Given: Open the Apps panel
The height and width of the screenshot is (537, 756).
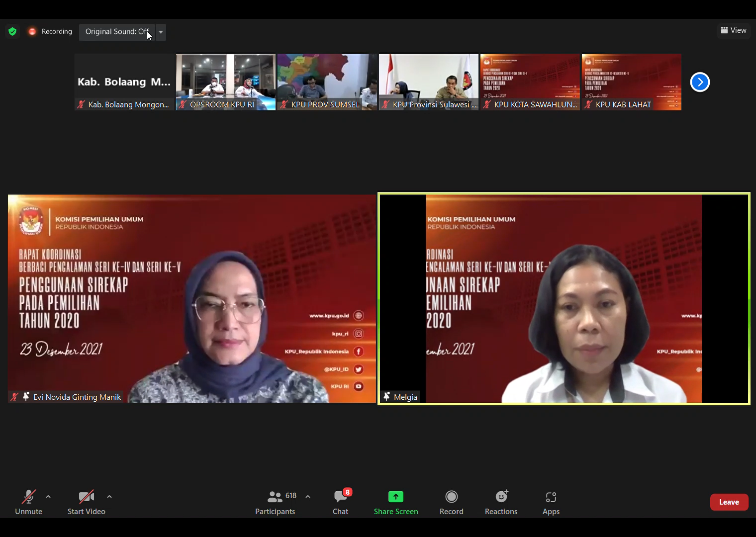Looking at the screenshot, I should (551, 502).
